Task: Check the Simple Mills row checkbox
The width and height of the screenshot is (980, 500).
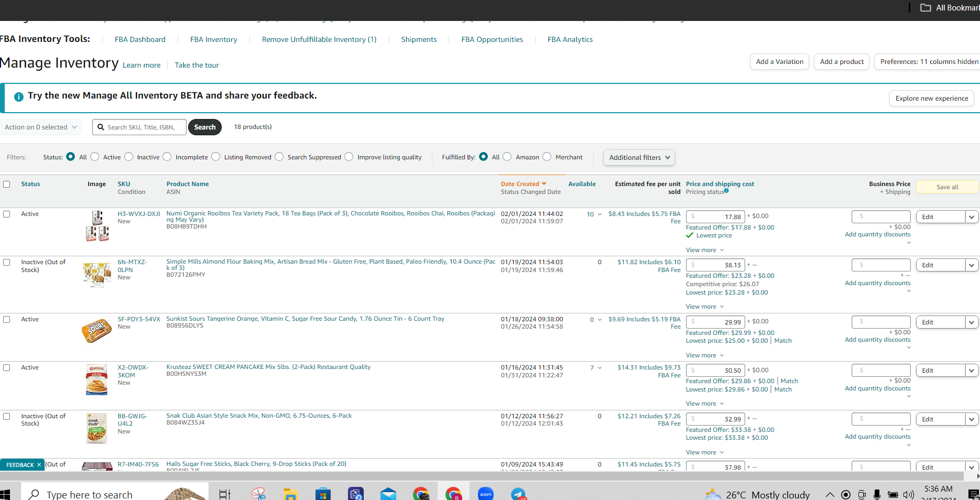Action: point(7,262)
